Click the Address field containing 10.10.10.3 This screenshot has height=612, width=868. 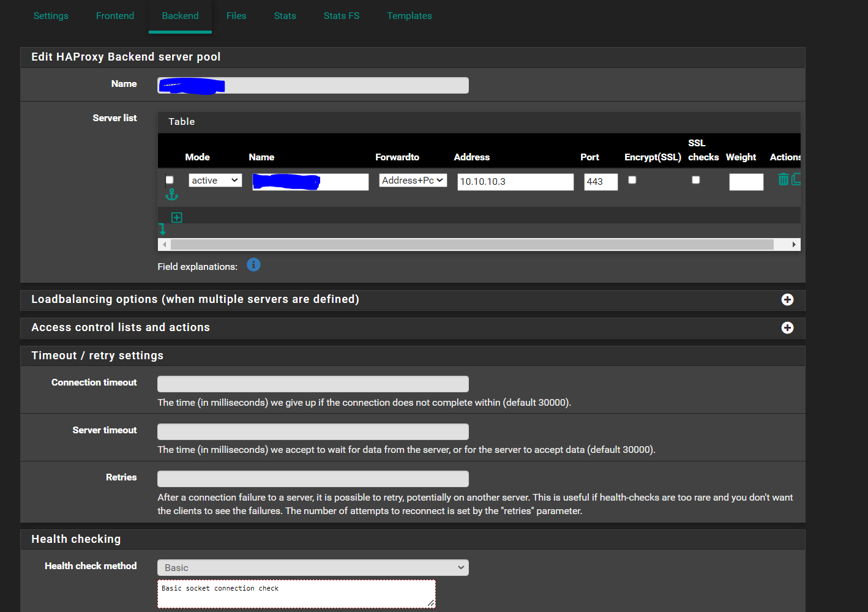pos(515,182)
